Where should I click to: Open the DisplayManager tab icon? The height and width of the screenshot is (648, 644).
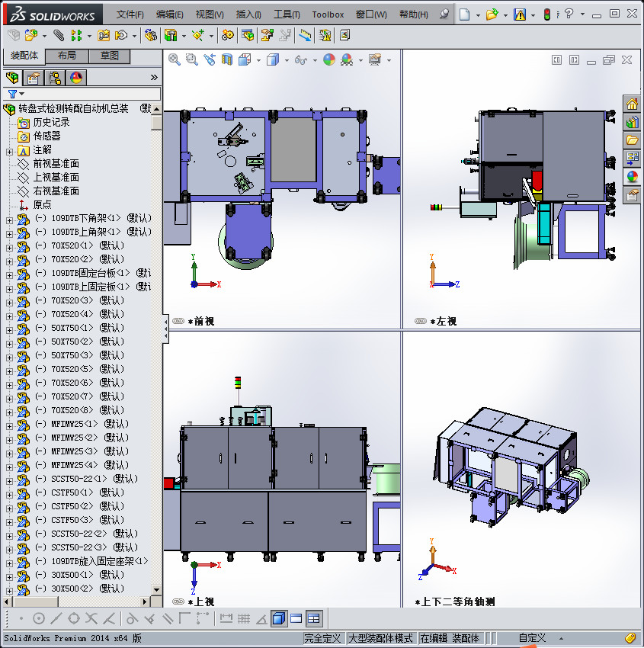76,77
